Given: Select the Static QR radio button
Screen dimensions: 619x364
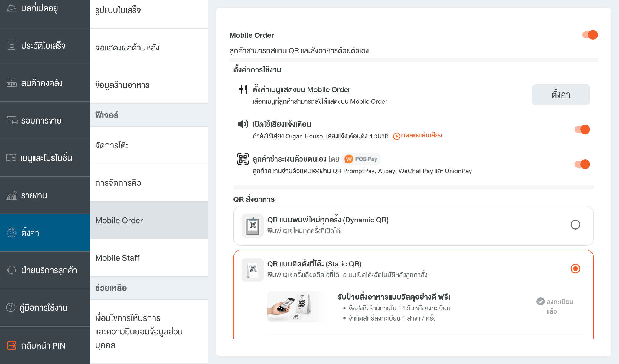Looking at the screenshot, I should [575, 269].
